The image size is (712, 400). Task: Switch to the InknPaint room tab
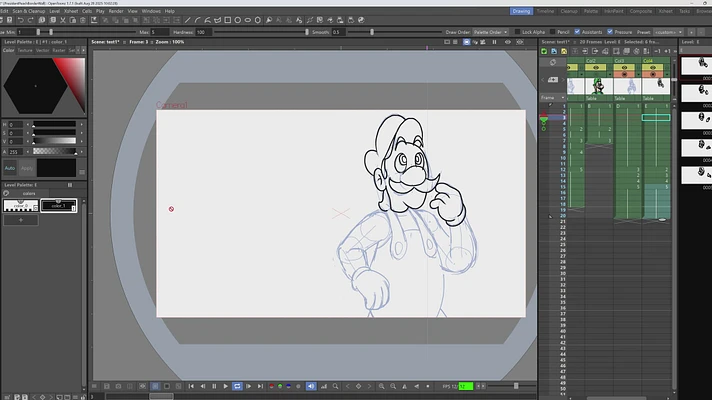click(x=614, y=11)
